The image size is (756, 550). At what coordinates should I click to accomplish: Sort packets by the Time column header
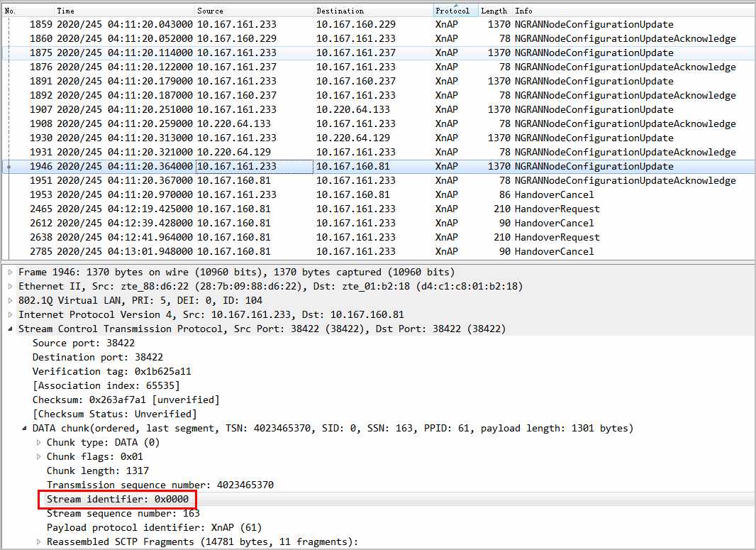(x=66, y=11)
